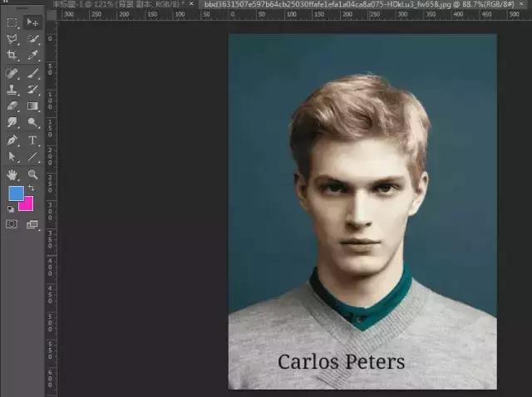Select the Smudge tool
This screenshot has width=532, height=397.
coord(12,122)
